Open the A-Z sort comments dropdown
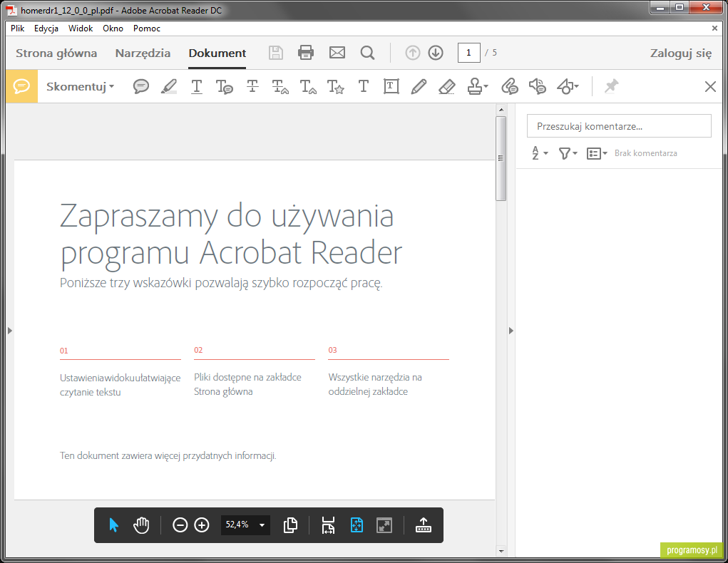728x563 pixels. point(540,153)
